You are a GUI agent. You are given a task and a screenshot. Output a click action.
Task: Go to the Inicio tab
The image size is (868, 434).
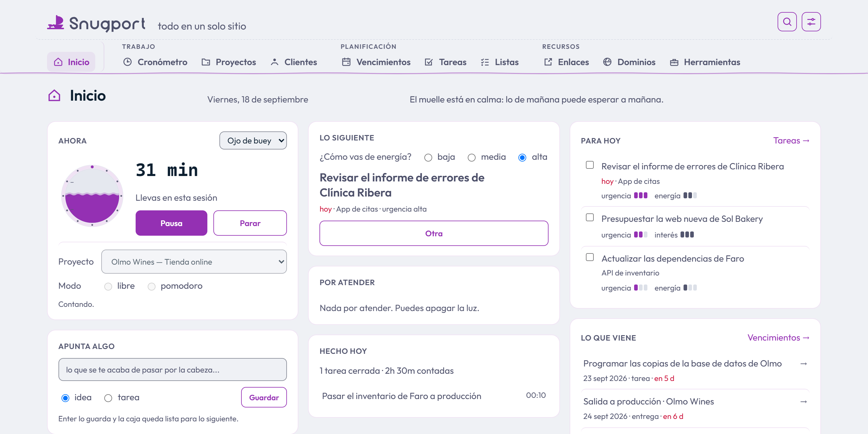(71, 62)
